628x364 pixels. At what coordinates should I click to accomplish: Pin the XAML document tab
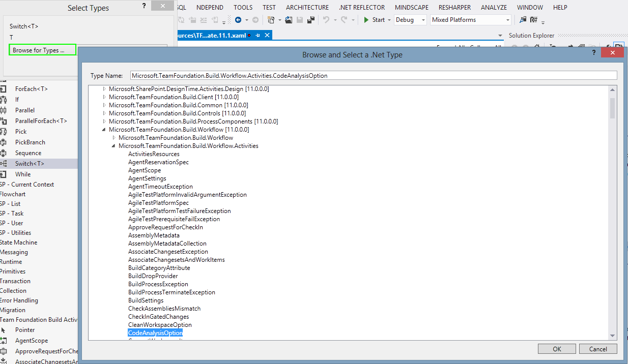tap(258, 35)
